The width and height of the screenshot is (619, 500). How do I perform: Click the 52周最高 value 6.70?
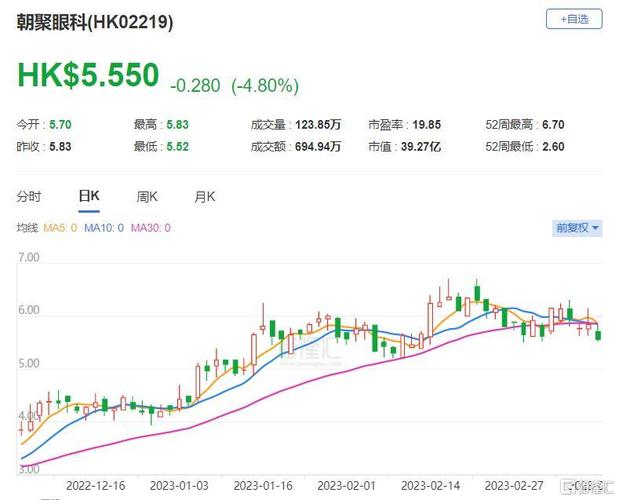pos(553,125)
